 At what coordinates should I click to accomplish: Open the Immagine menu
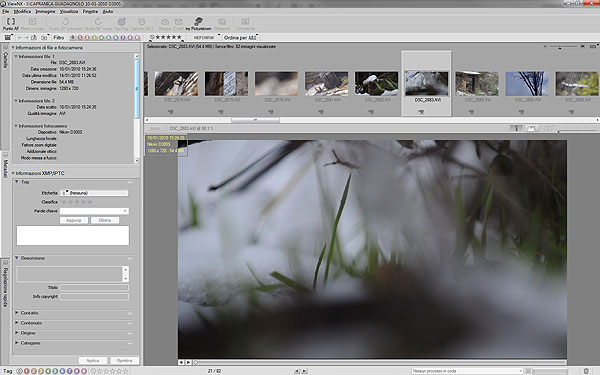tap(45, 11)
